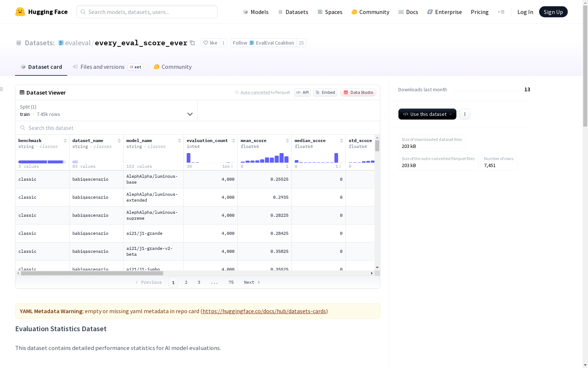
Task: Click the table horizontal scrollbar thumb
Action: (x=92, y=273)
